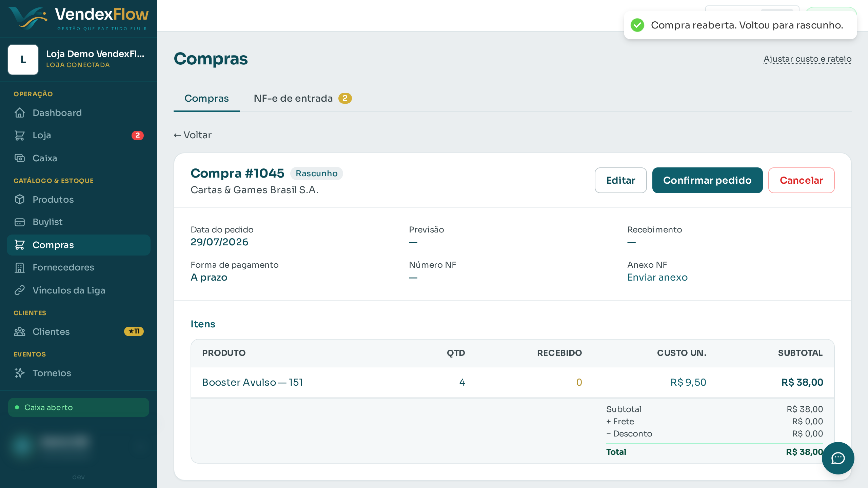The width and height of the screenshot is (868, 488).
Task: Click the Buylist card icon
Action: 20,222
